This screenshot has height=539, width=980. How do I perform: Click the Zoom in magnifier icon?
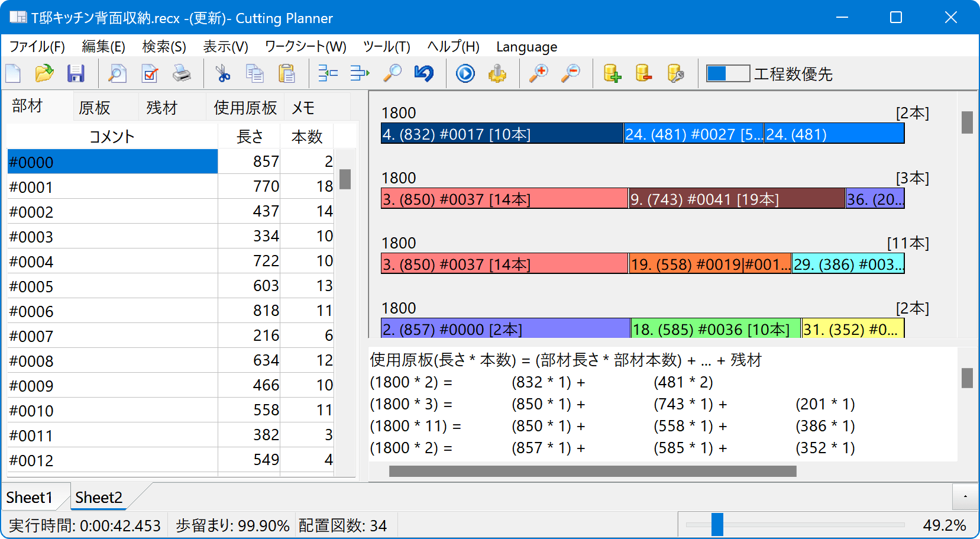[538, 74]
